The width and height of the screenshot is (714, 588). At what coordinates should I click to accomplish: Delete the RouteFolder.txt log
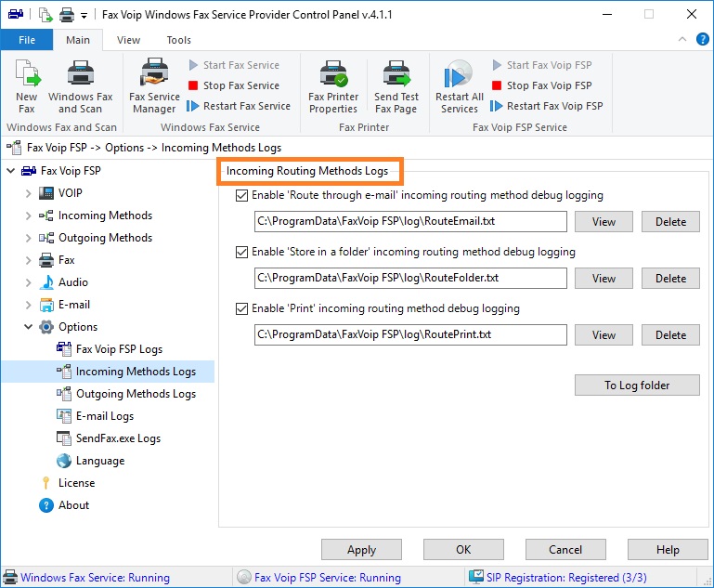(x=670, y=279)
